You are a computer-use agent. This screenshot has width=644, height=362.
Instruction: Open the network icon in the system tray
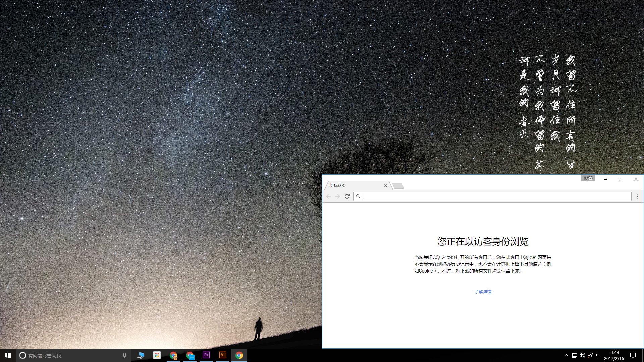click(574, 355)
